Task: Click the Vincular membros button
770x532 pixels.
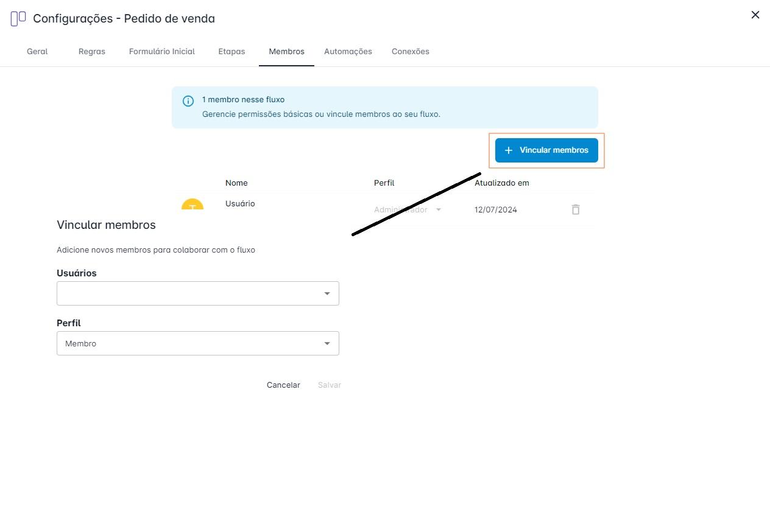Action: point(546,150)
